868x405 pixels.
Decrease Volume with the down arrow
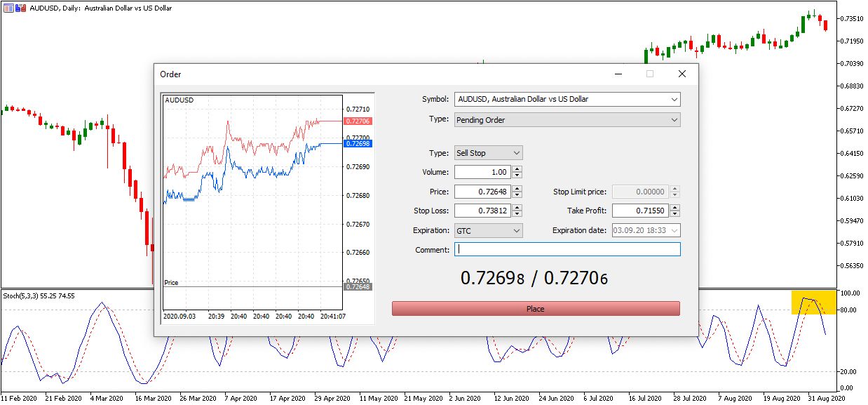click(517, 175)
